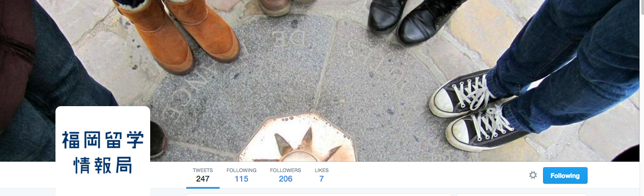Open the Following tab label
644x196 pixels.
click(x=241, y=170)
